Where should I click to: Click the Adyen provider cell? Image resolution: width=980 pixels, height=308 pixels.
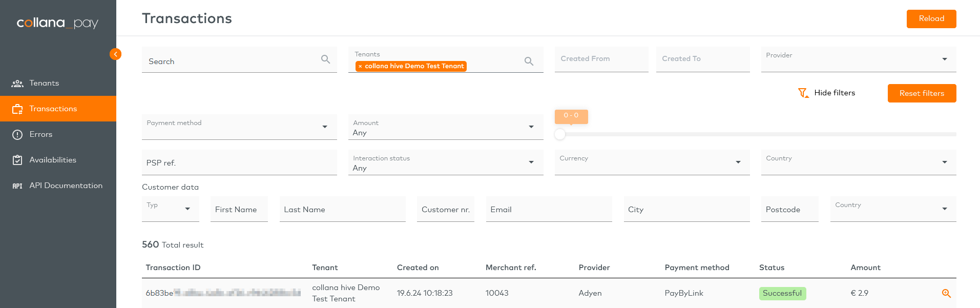[x=590, y=293]
